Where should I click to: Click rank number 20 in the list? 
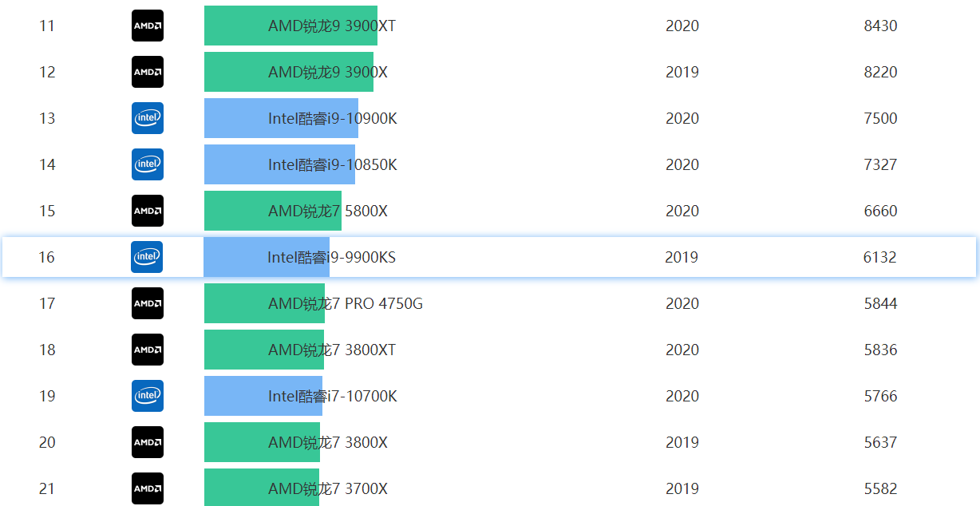click(47, 442)
